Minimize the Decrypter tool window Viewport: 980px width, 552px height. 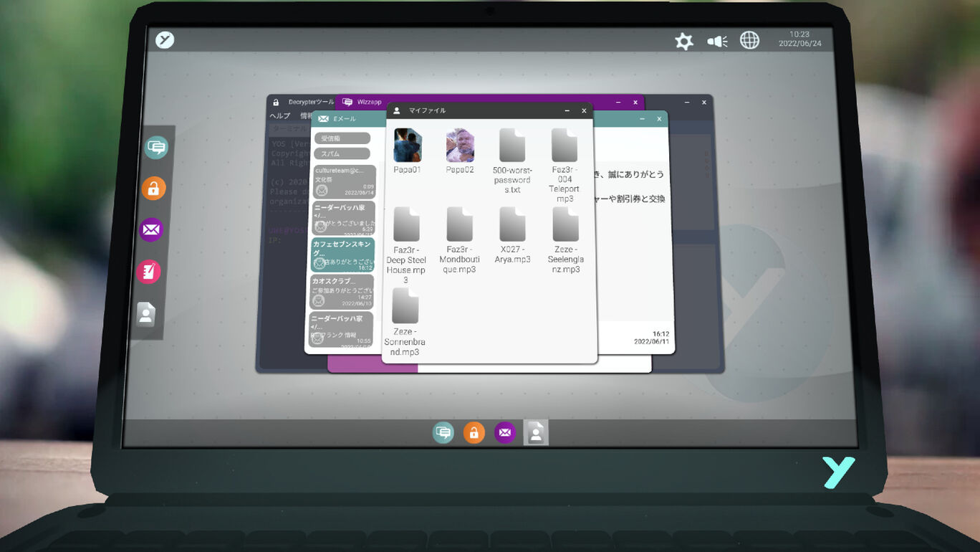click(686, 103)
